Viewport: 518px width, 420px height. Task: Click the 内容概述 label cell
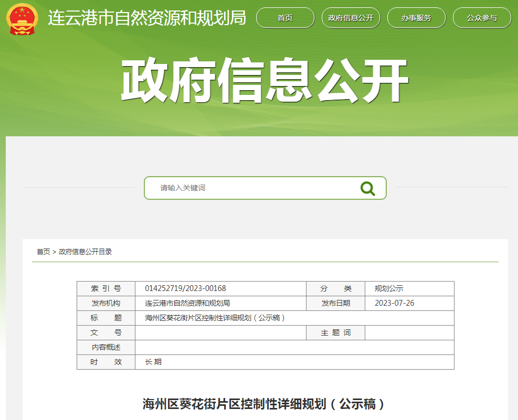[106, 348]
